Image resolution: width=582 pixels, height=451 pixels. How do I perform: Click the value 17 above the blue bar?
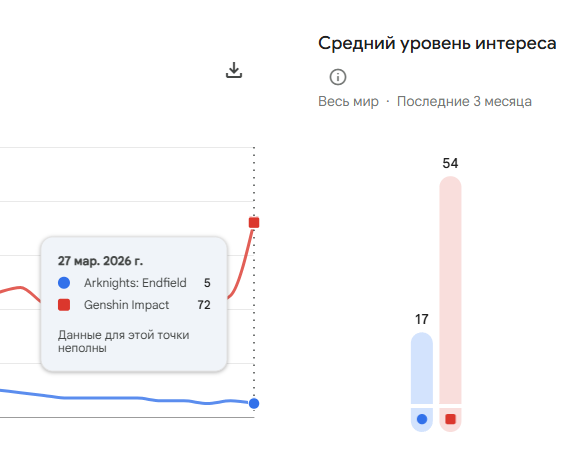[x=422, y=319]
